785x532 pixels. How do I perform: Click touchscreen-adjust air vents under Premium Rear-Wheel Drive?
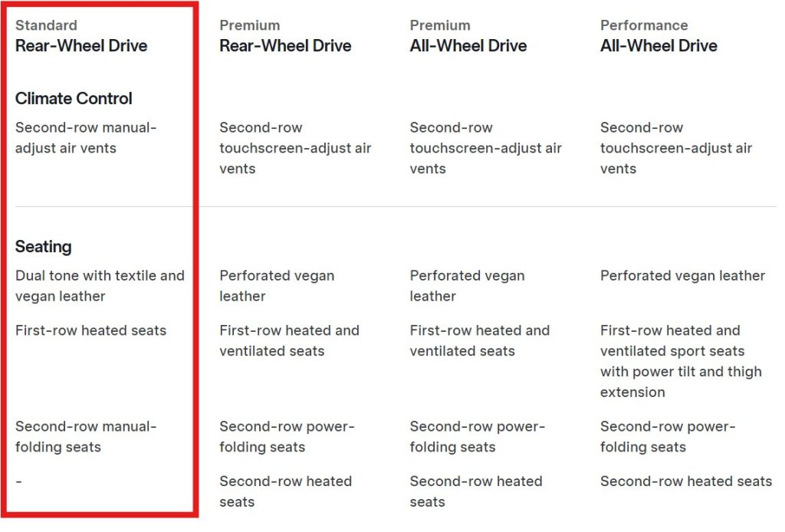coord(295,148)
